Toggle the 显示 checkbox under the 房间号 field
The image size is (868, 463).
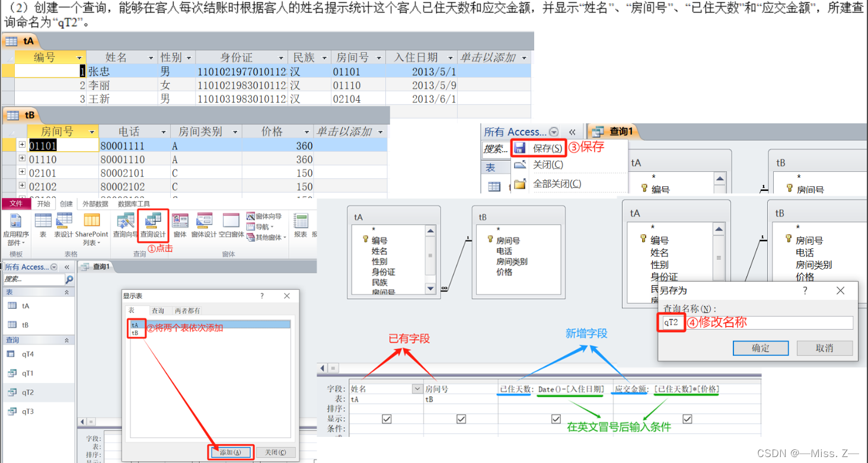(x=461, y=419)
